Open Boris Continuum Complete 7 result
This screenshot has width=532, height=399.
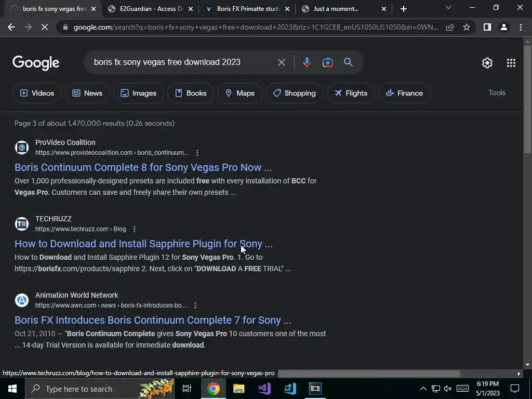pyautogui.click(x=153, y=320)
